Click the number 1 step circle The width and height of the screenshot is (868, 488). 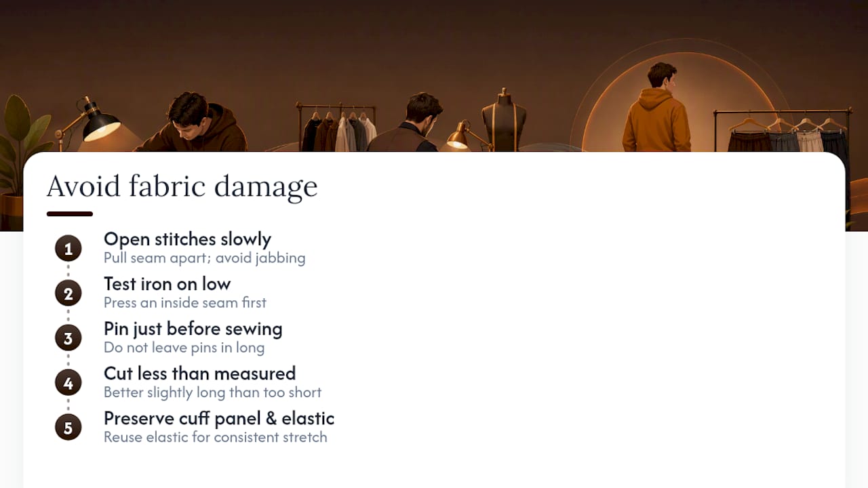[x=68, y=249]
